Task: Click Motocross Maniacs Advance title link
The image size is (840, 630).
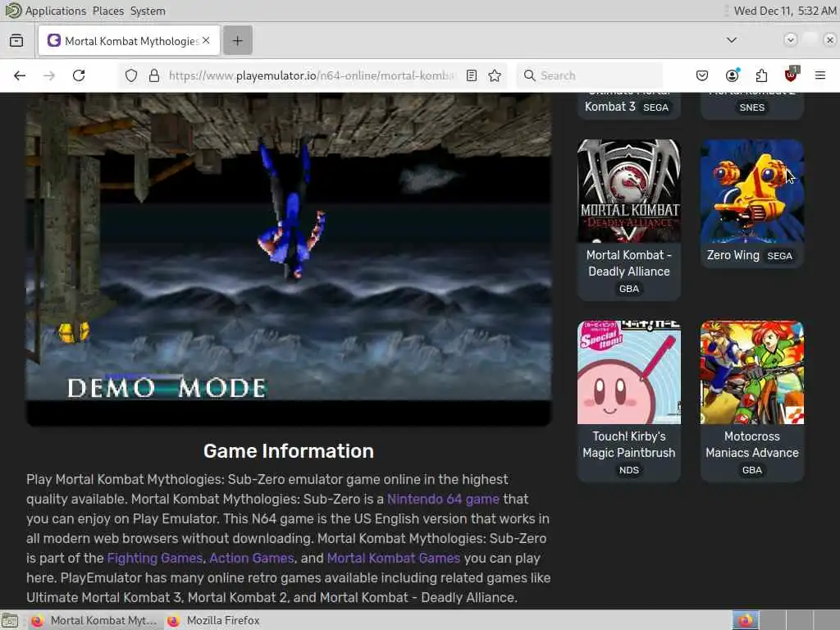Action: 752,445
